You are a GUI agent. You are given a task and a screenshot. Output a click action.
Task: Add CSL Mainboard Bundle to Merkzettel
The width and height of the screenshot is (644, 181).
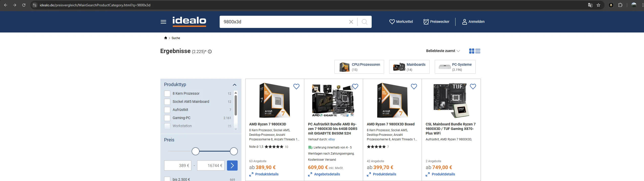473,87
